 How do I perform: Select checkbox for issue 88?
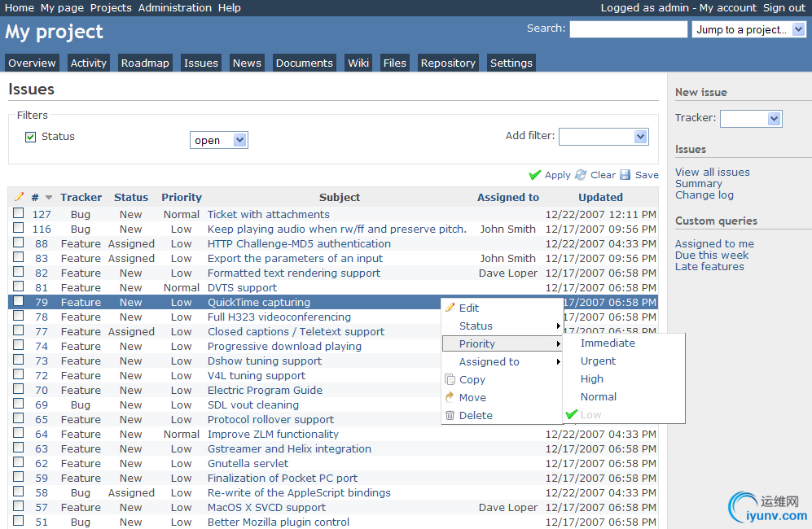click(19, 243)
